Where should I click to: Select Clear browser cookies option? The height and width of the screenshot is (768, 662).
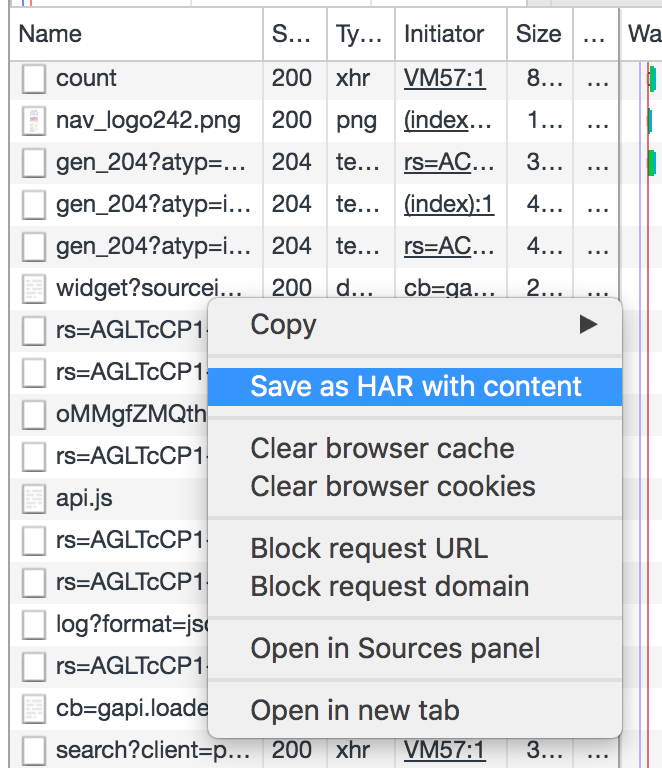pyautogui.click(x=392, y=487)
